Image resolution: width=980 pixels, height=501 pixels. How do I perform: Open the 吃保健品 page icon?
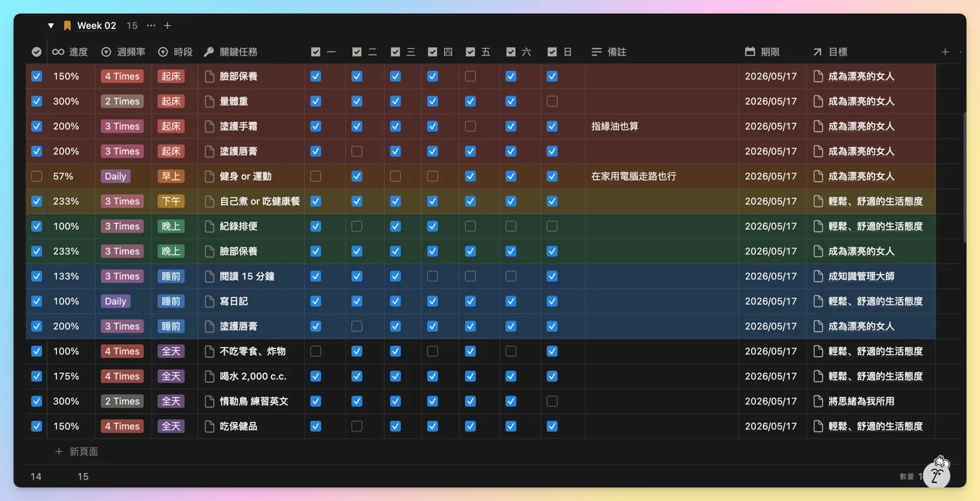[210, 427]
